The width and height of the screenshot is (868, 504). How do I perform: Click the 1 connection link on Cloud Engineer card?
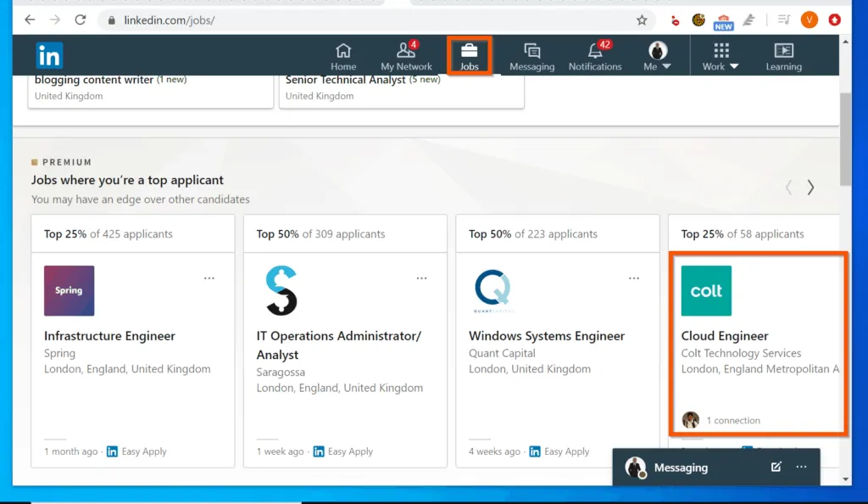tap(733, 420)
